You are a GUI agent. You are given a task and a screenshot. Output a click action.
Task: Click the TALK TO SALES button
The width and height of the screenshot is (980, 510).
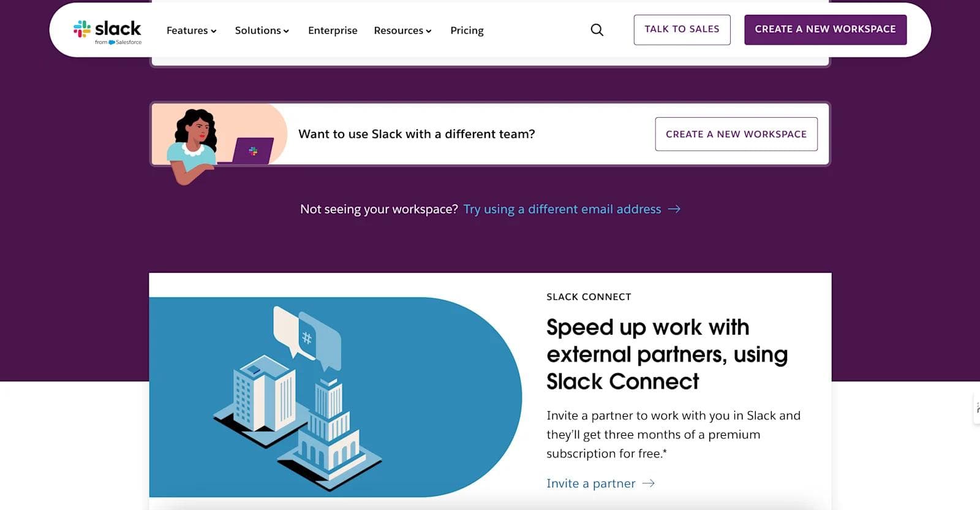682,28
